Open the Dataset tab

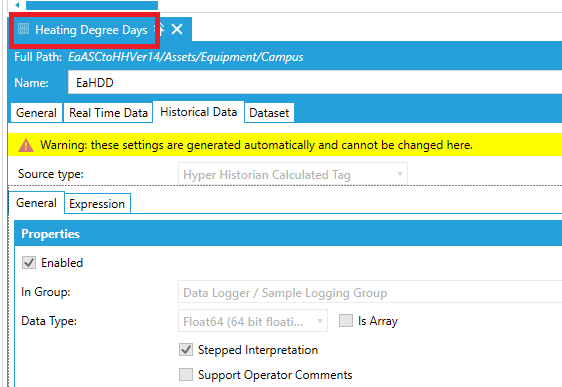269,113
